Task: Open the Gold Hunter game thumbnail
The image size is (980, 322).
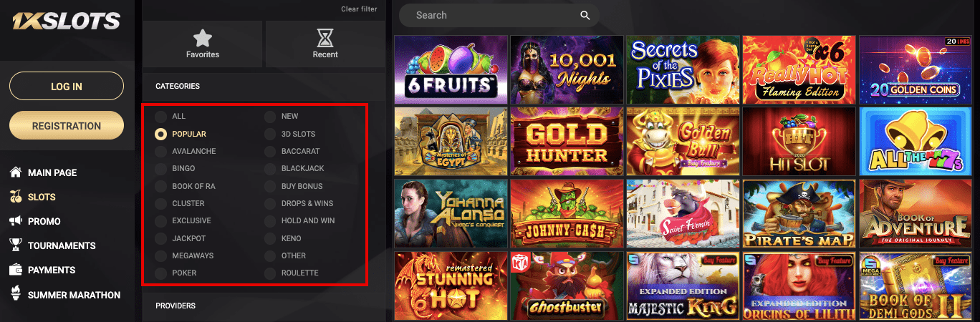Action: (x=567, y=141)
